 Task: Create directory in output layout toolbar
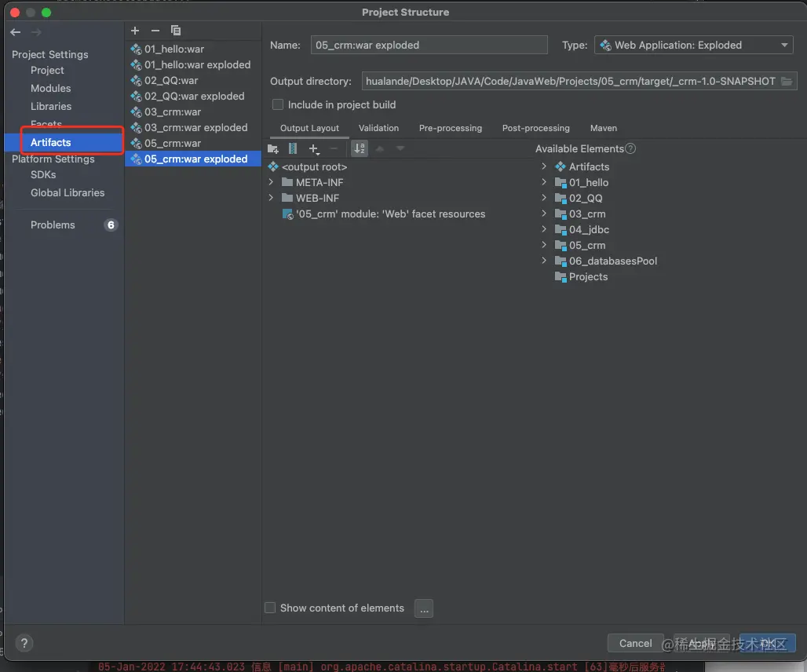point(273,149)
